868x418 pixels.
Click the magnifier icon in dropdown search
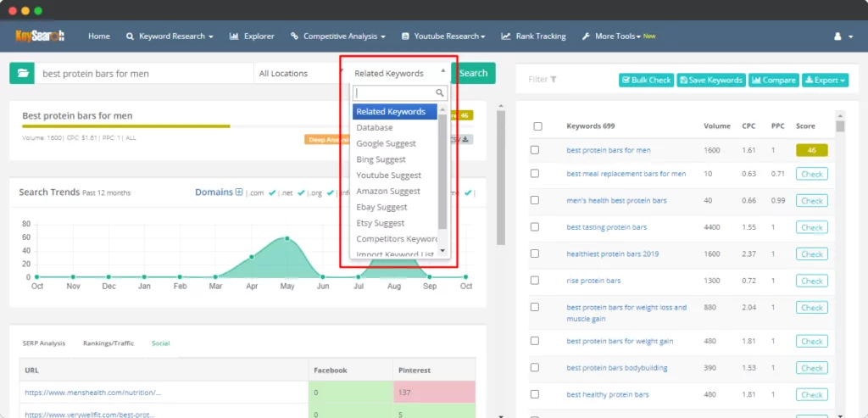440,93
